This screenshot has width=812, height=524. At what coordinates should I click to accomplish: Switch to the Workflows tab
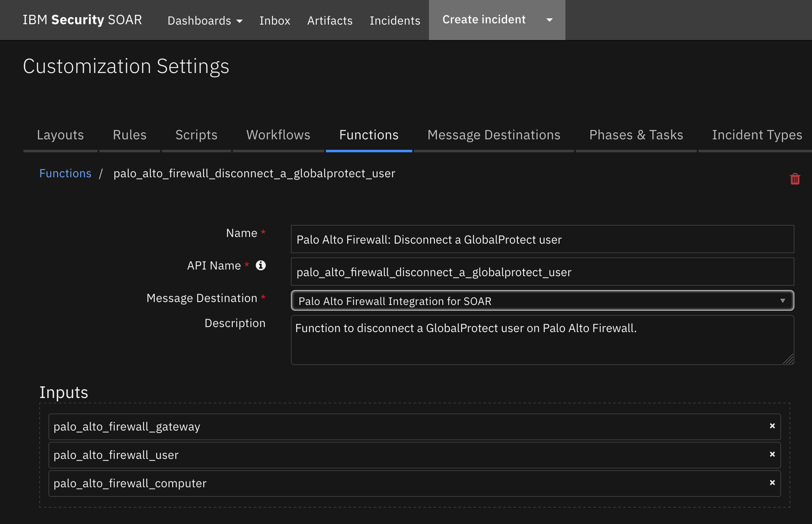click(x=278, y=135)
